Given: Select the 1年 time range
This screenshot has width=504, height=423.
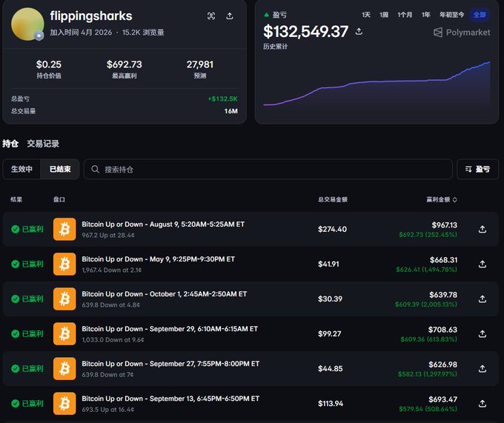Looking at the screenshot, I should pyautogui.click(x=426, y=15).
